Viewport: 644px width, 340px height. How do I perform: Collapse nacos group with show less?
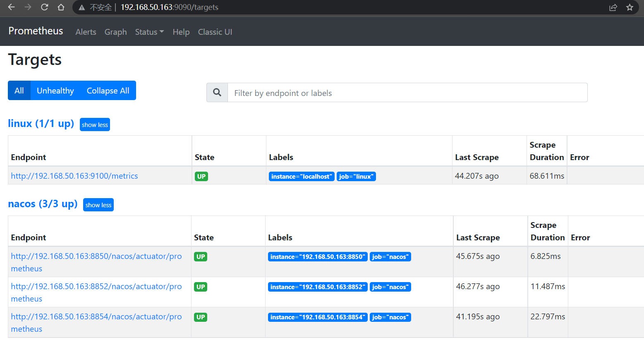(98, 205)
